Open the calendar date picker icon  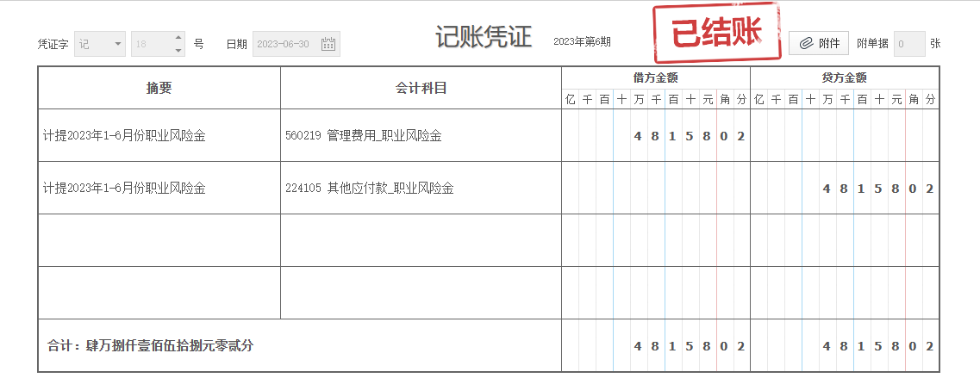328,44
